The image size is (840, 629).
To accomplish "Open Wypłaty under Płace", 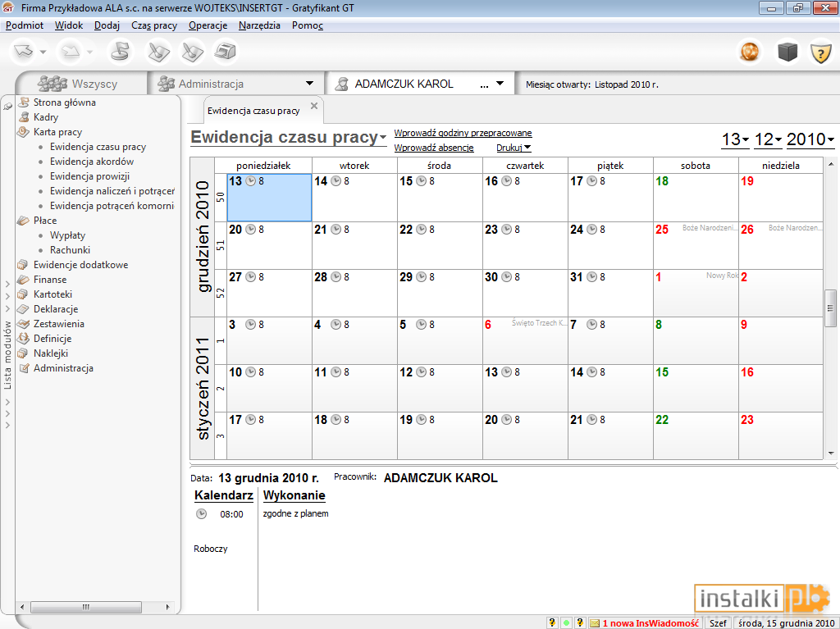I will [x=67, y=235].
